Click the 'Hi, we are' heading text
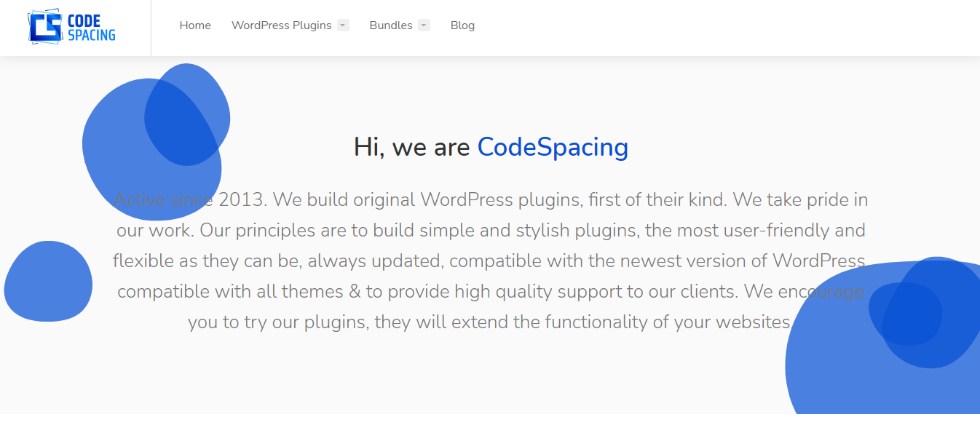Screen dimensions: 980x433 point(412,147)
